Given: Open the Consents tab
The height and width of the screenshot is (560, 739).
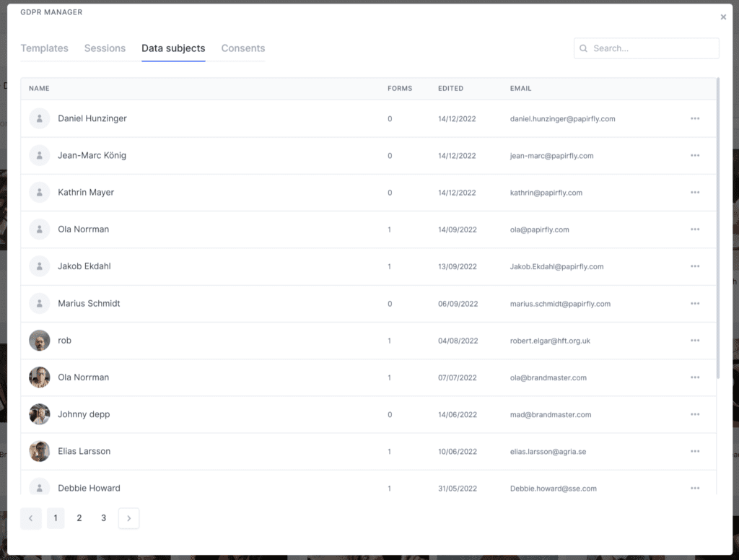Looking at the screenshot, I should [242, 48].
